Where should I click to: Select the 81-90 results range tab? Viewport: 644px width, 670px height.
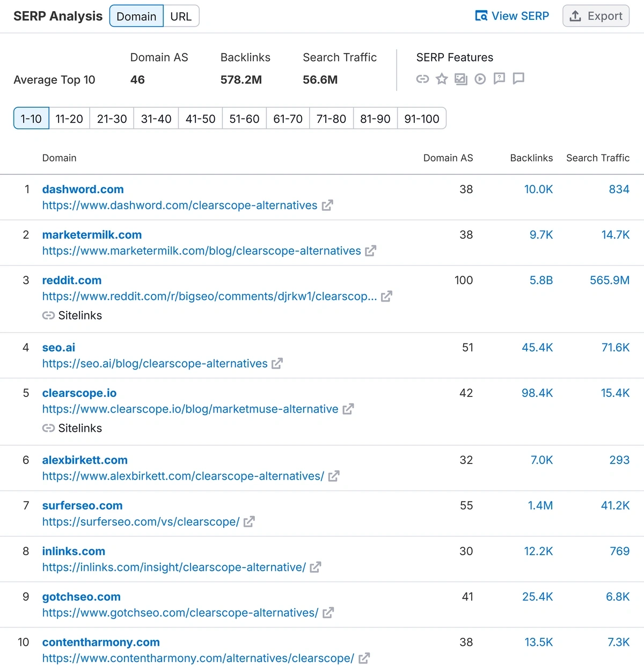point(375,119)
